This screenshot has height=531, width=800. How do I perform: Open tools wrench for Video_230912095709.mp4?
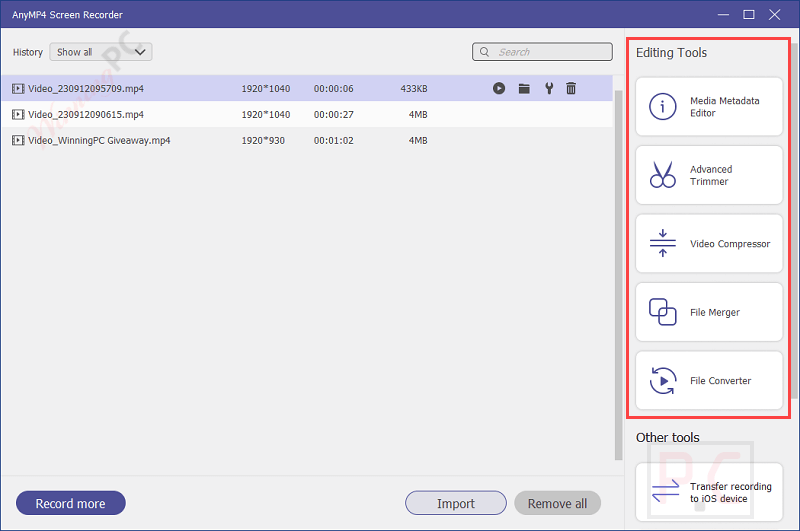(x=549, y=88)
